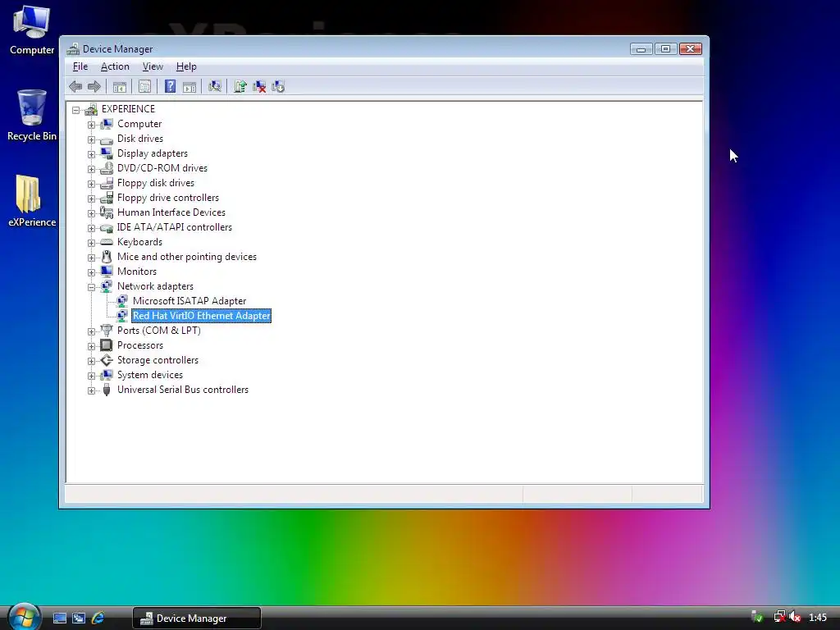Image resolution: width=840 pixels, height=630 pixels.
Task: Expand the Ports (COM & LPT) category
Action: pyautogui.click(x=92, y=331)
